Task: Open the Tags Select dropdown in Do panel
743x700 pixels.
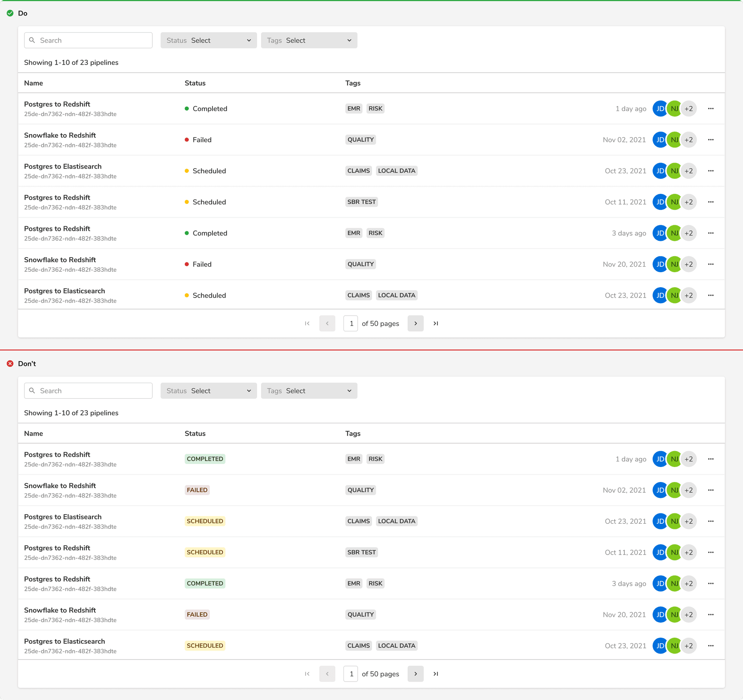Action: point(309,40)
